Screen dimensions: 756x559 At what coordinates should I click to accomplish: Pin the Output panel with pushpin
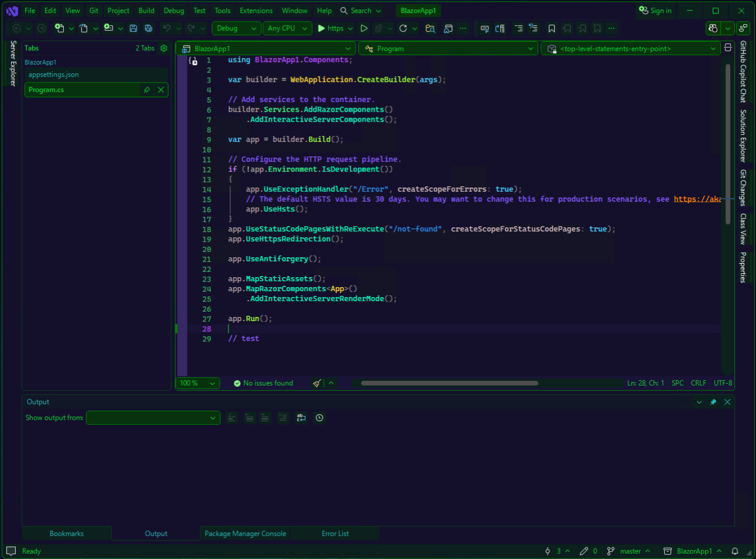[x=713, y=402]
